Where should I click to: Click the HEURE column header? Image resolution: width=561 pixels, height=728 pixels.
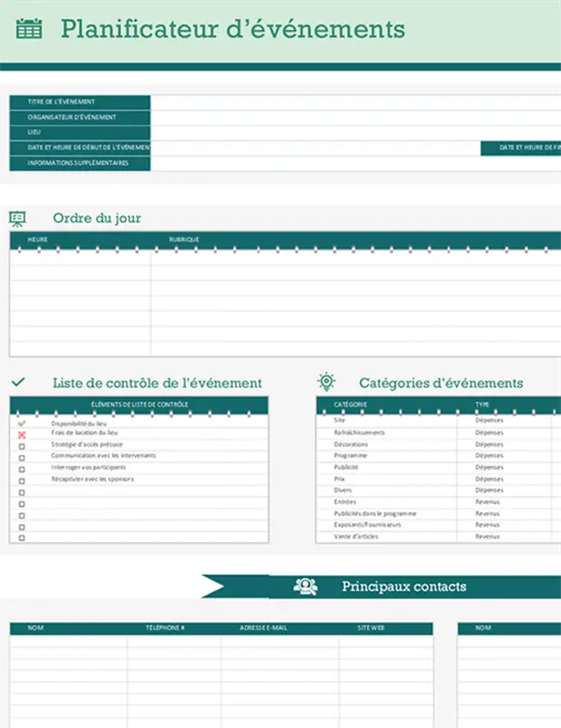37,239
